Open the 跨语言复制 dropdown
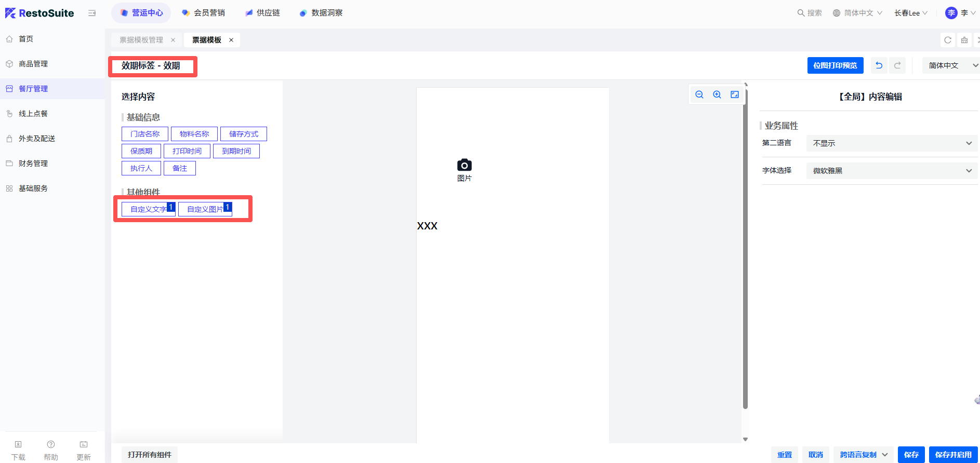980x463 pixels. (x=864, y=455)
